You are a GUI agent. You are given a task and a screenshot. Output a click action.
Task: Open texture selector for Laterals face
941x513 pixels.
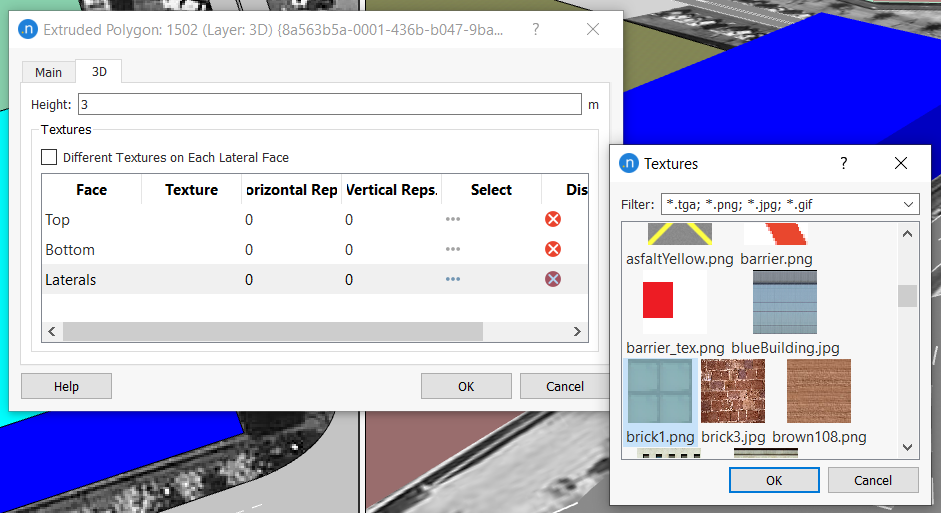tap(453, 280)
